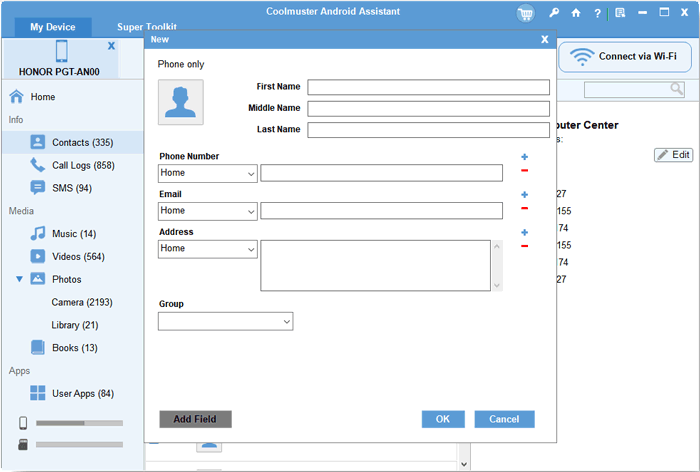Remove address with minus icon
The width and height of the screenshot is (700, 472).
525,246
